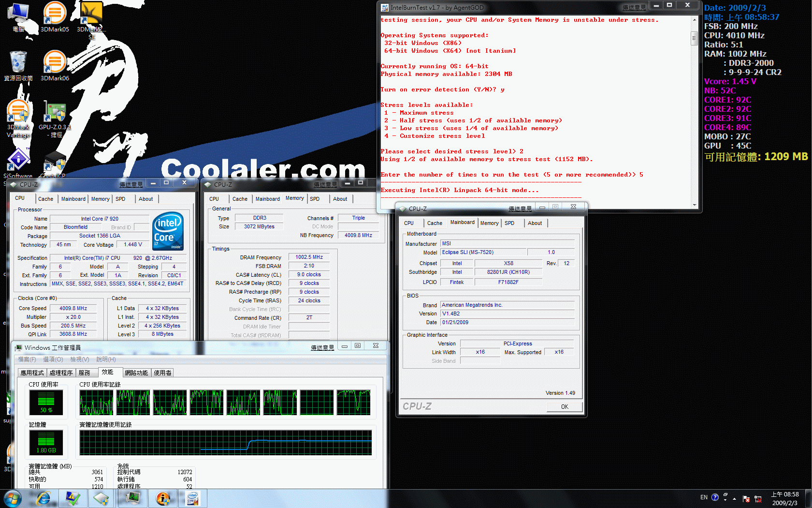Image resolution: width=812 pixels, height=508 pixels.
Task: Open language bar options small arrow
Action: [725, 500]
